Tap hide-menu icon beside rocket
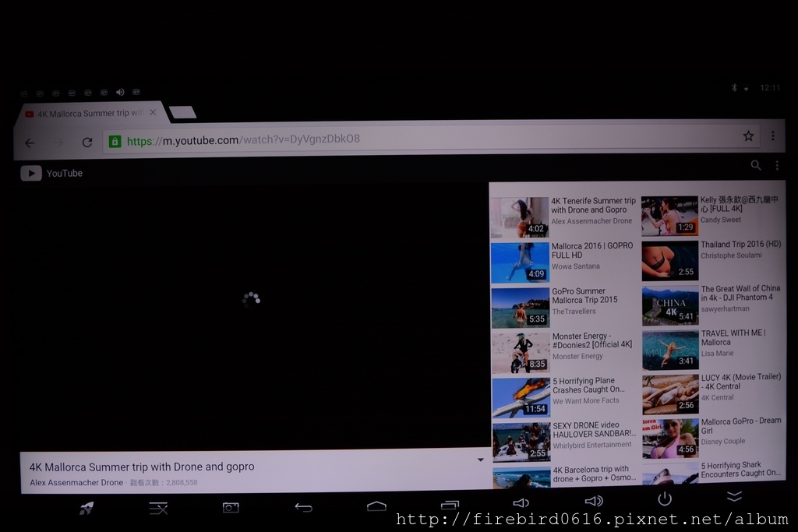Viewport: 798px width, 532px height. coord(158,508)
